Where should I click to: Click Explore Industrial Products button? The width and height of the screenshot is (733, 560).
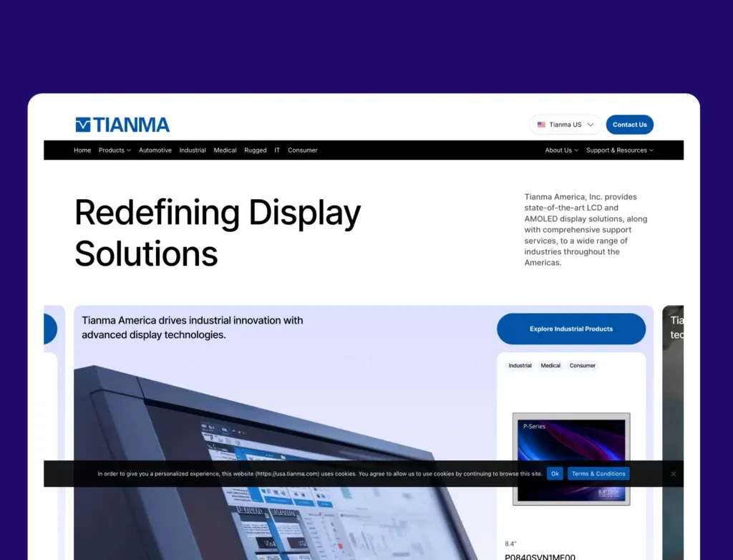coord(571,329)
